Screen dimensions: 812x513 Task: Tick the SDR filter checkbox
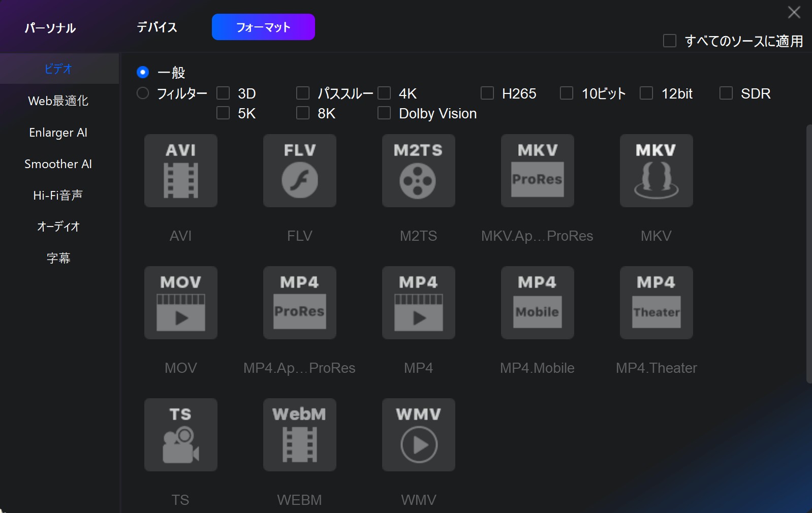tap(726, 93)
